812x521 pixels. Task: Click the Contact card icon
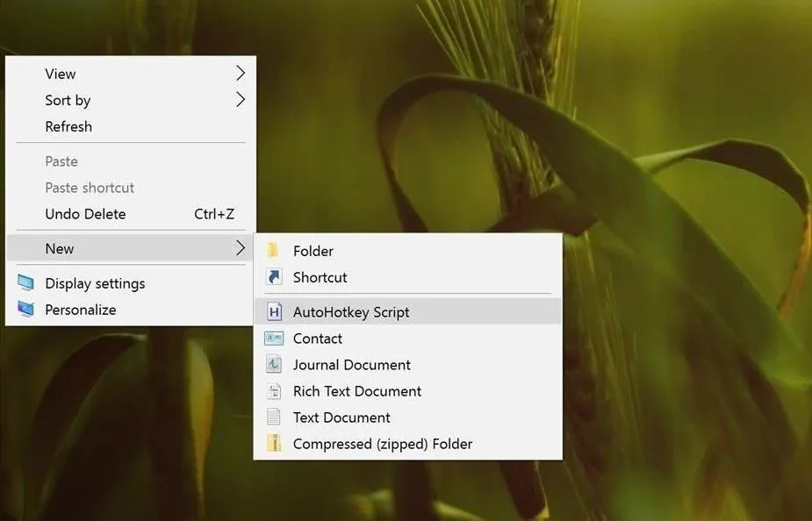[x=274, y=339]
